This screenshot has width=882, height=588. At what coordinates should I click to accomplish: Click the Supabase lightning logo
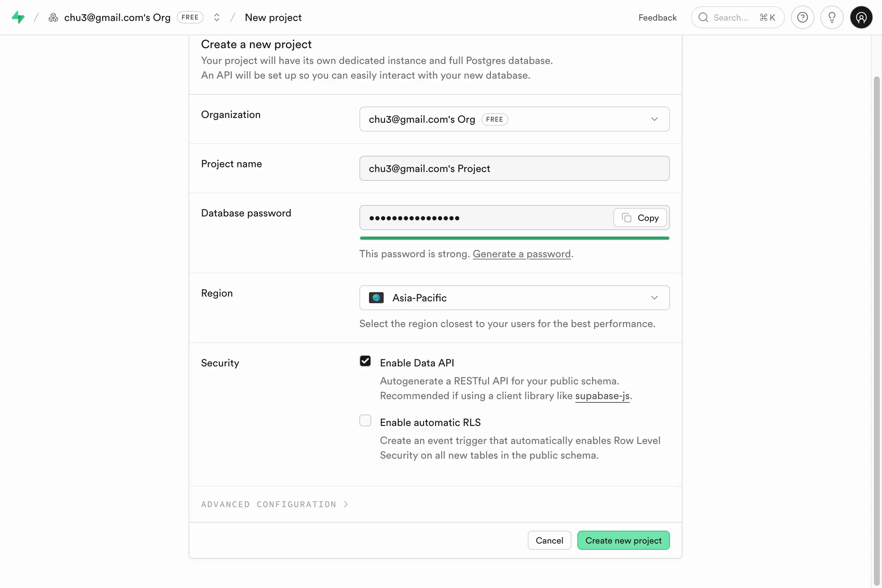18,17
